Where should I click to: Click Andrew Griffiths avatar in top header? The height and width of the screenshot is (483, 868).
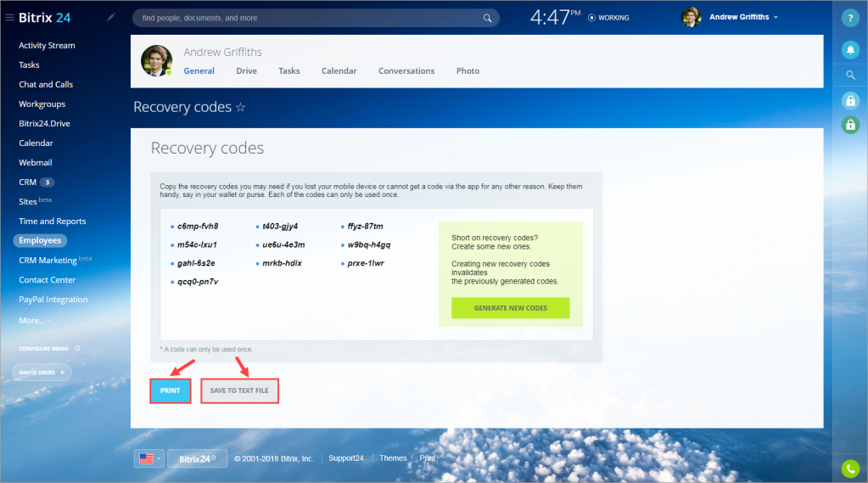[692, 17]
